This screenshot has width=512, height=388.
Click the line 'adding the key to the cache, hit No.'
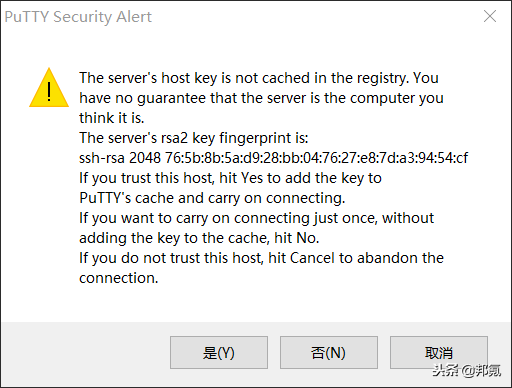(x=199, y=238)
